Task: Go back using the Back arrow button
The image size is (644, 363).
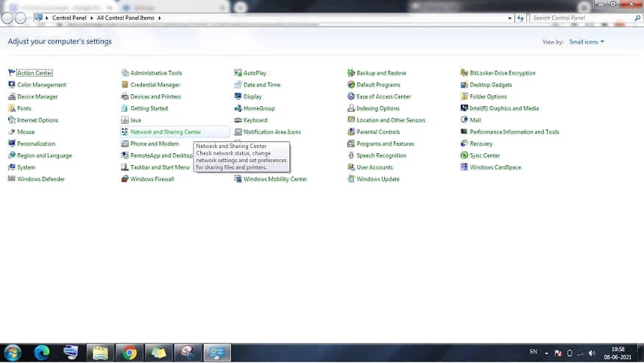Action: [7, 18]
